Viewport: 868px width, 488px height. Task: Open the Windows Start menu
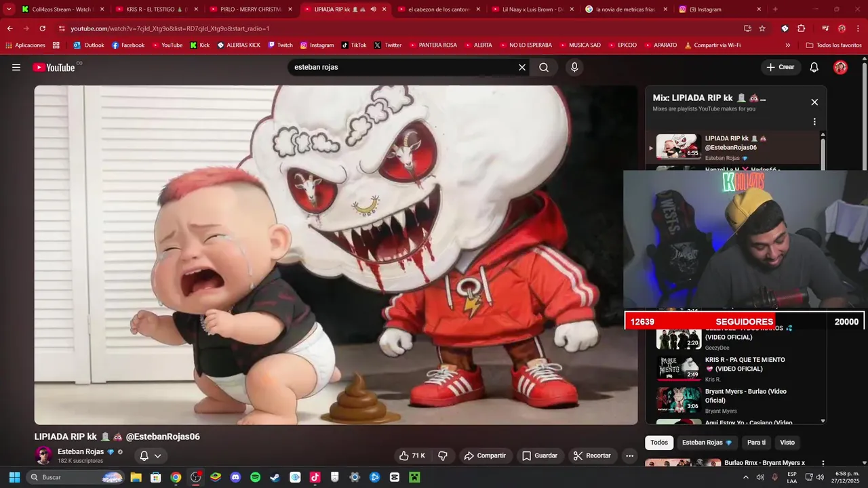coord(14,477)
